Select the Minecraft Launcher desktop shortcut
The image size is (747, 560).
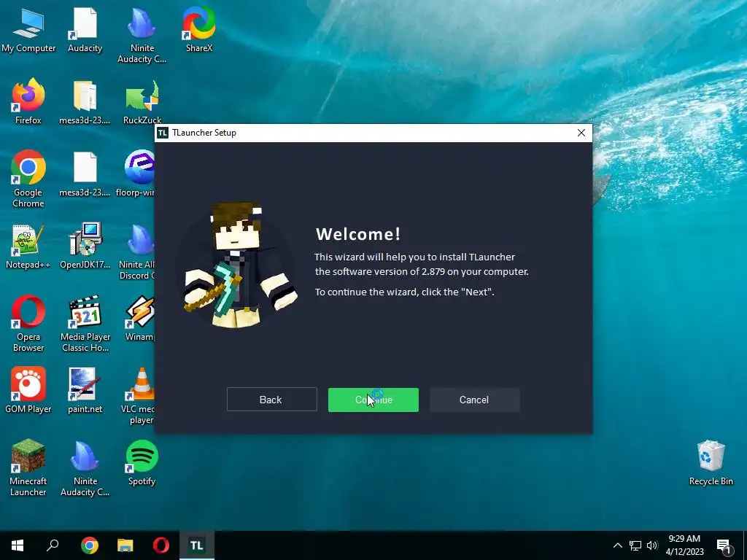[x=28, y=468]
